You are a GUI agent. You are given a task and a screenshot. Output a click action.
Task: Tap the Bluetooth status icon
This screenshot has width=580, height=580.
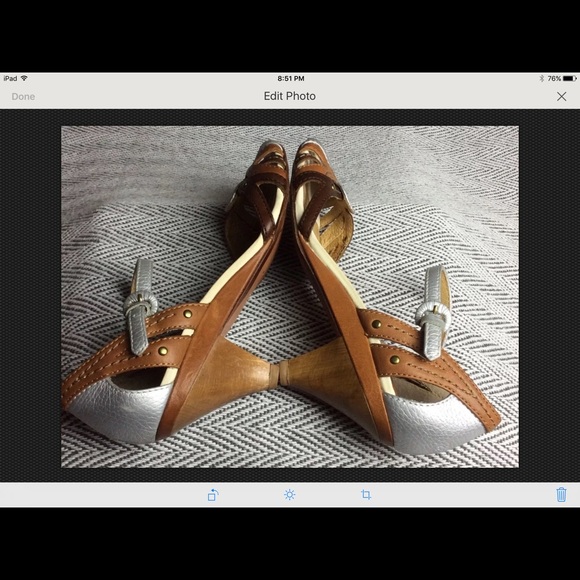[542, 78]
